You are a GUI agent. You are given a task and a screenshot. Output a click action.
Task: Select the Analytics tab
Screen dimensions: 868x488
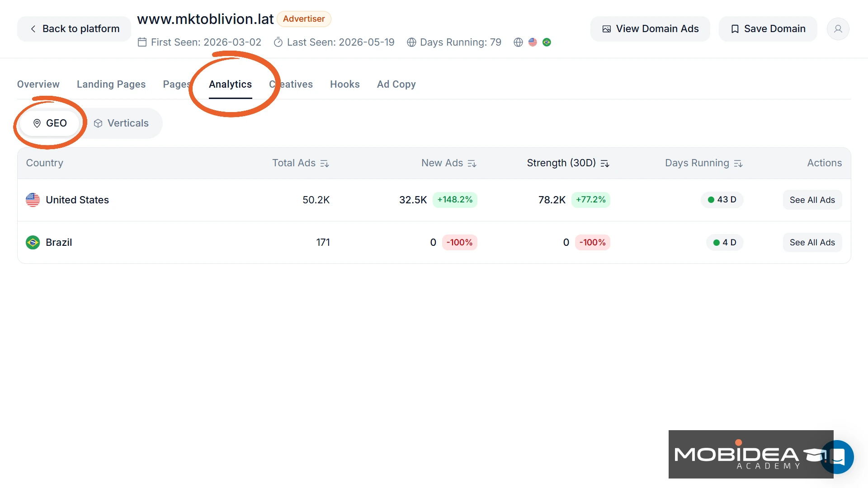point(230,84)
